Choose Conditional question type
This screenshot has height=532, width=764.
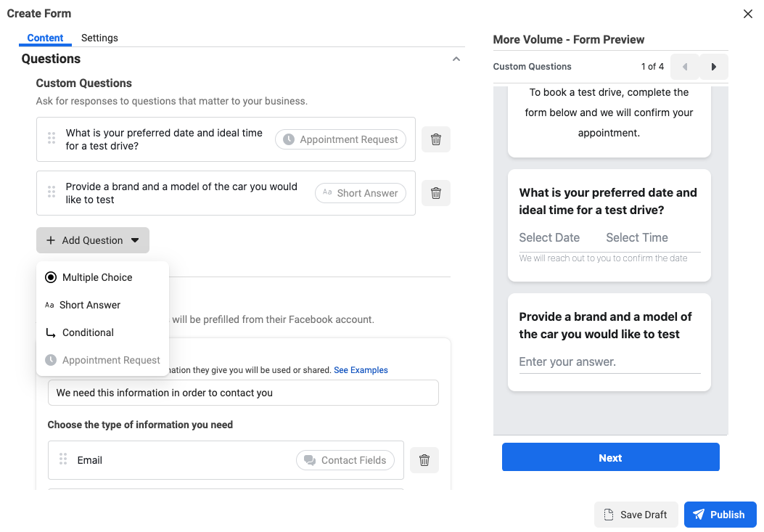103,332
